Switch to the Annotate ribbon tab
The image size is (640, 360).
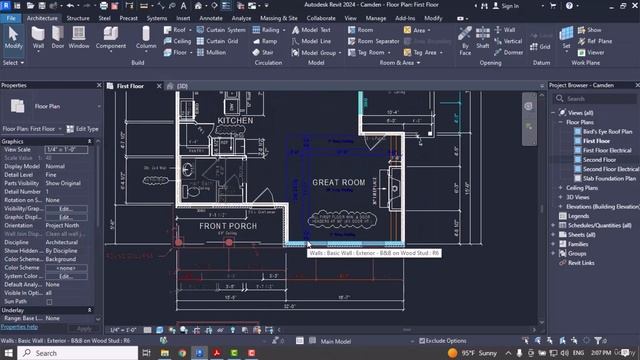(211, 18)
